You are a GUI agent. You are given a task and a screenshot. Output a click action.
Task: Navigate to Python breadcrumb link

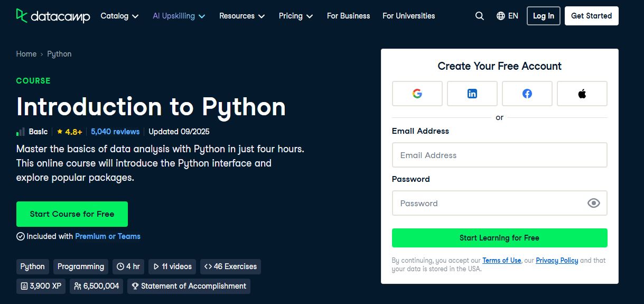[x=59, y=54]
